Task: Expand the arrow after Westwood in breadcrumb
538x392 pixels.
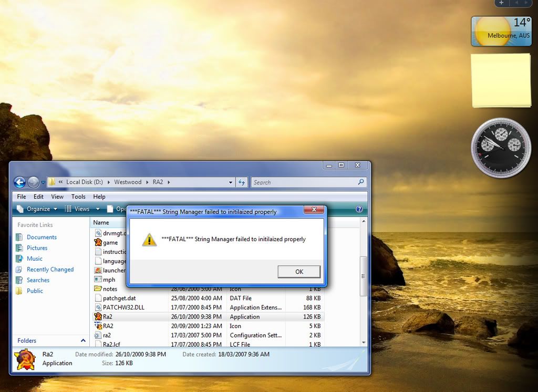Action: pyautogui.click(x=147, y=182)
